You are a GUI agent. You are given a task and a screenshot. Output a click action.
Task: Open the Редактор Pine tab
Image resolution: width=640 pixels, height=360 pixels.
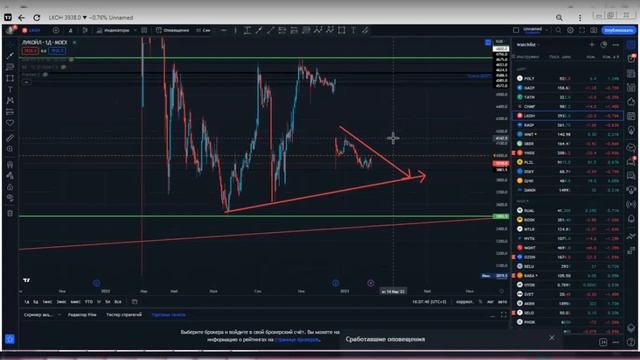tap(82, 315)
